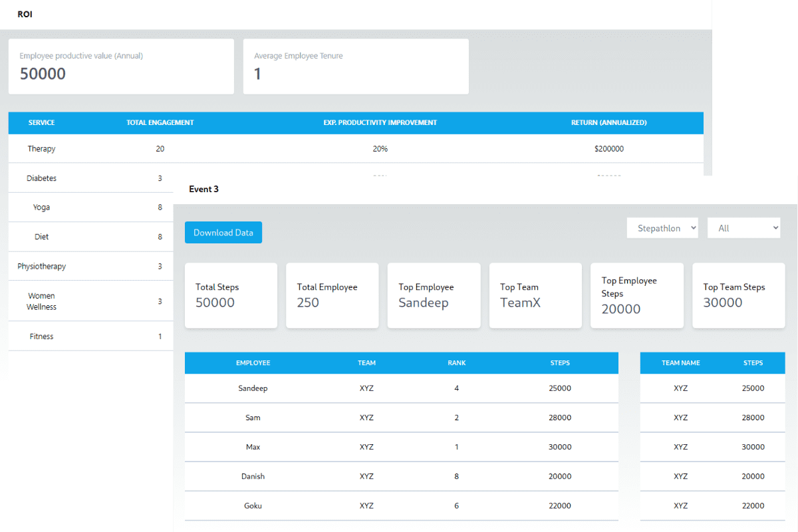This screenshot has height=532, width=798.
Task: Select the Employee productive value field
Action: (x=121, y=66)
